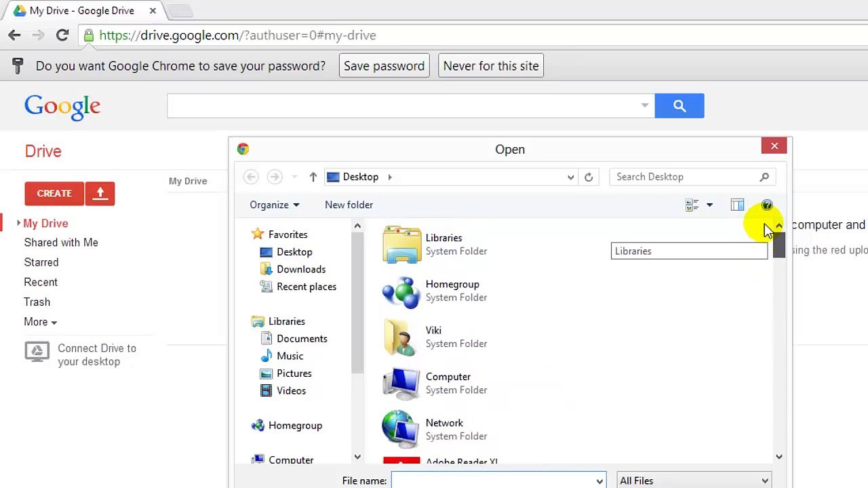Refresh the Desktop folder listing

[x=589, y=177]
